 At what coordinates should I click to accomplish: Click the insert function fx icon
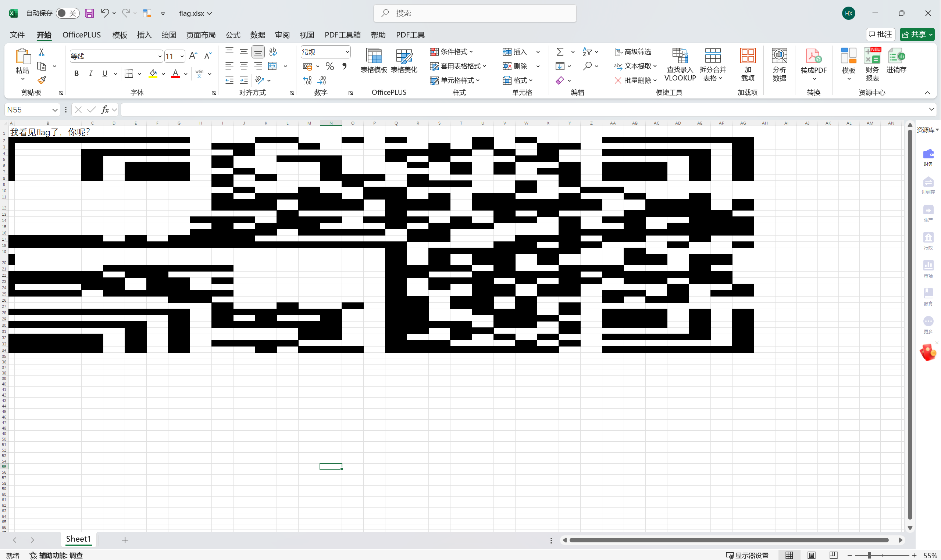(105, 110)
